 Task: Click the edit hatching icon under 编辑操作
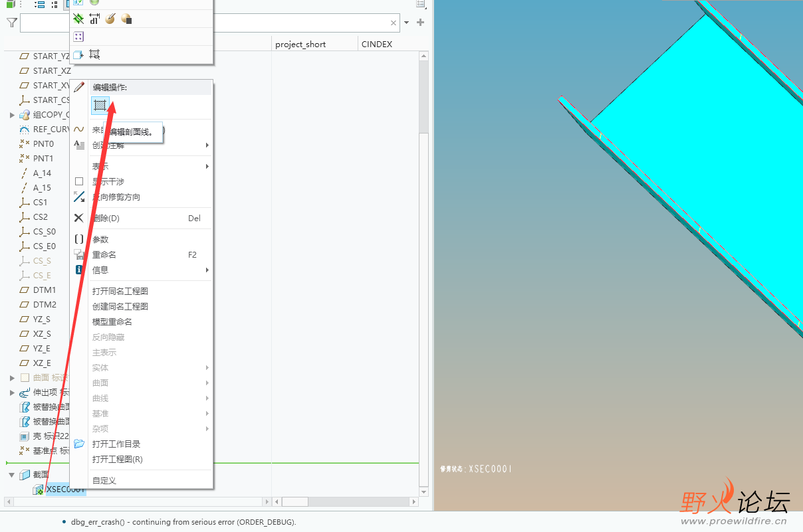(100, 105)
